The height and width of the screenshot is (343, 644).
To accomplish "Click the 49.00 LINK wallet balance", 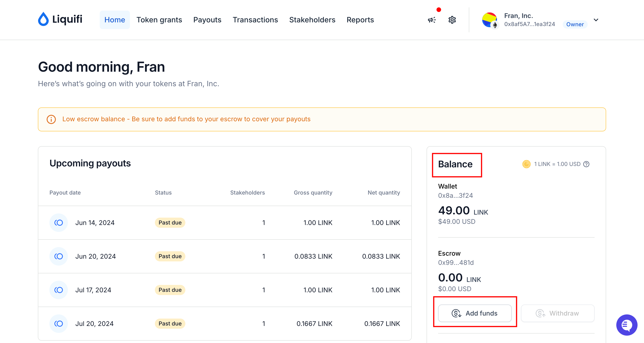I will pyautogui.click(x=463, y=211).
